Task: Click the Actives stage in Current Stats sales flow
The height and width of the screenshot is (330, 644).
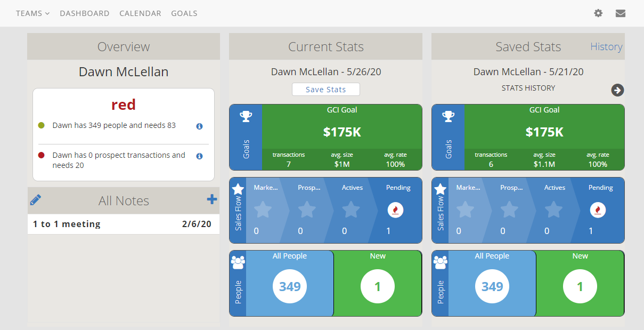Action: point(352,210)
